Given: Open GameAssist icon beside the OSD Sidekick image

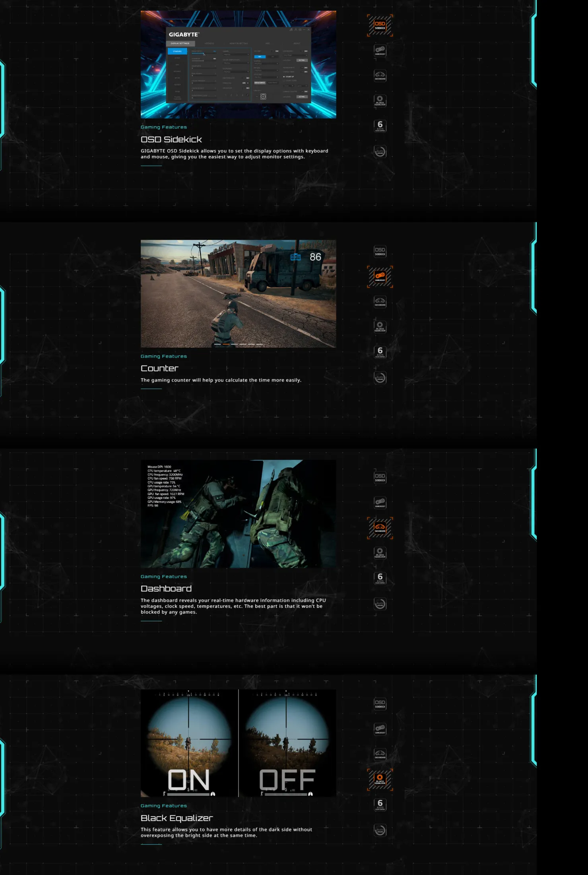Looking at the screenshot, I should click(380, 50).
